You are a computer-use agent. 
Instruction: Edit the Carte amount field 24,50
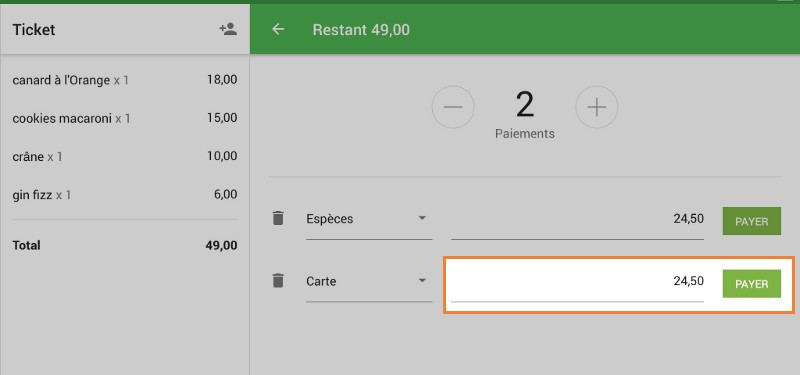point(578,283)
